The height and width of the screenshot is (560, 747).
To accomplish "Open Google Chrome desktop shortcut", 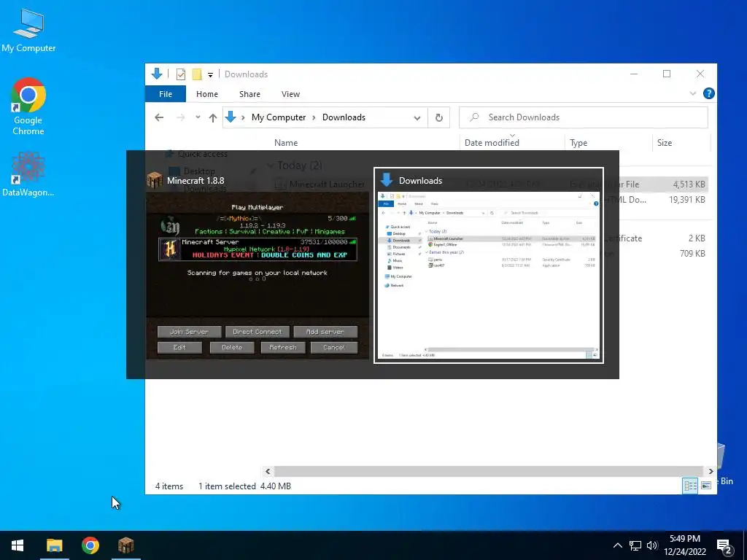I will coord(28,106).
